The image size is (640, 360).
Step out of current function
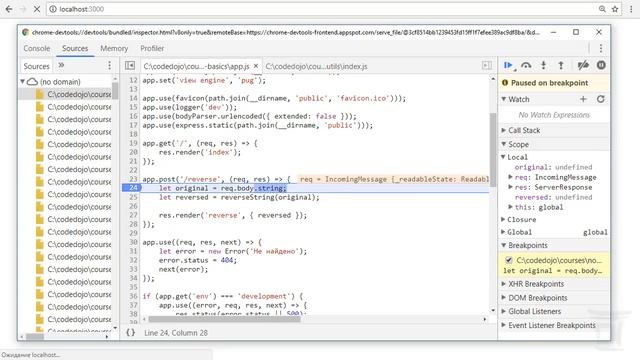click(561, 65)
